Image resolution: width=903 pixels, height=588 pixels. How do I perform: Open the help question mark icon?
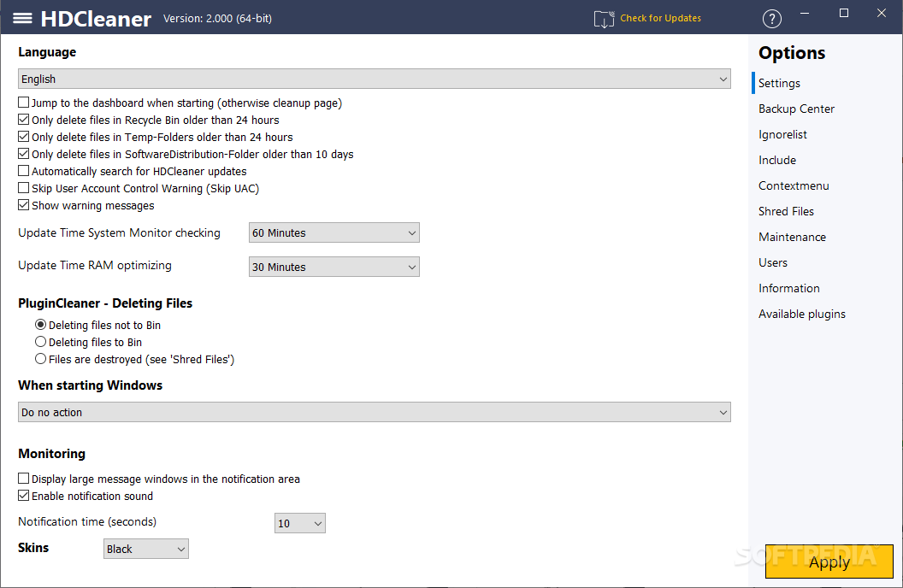(771, 19)
